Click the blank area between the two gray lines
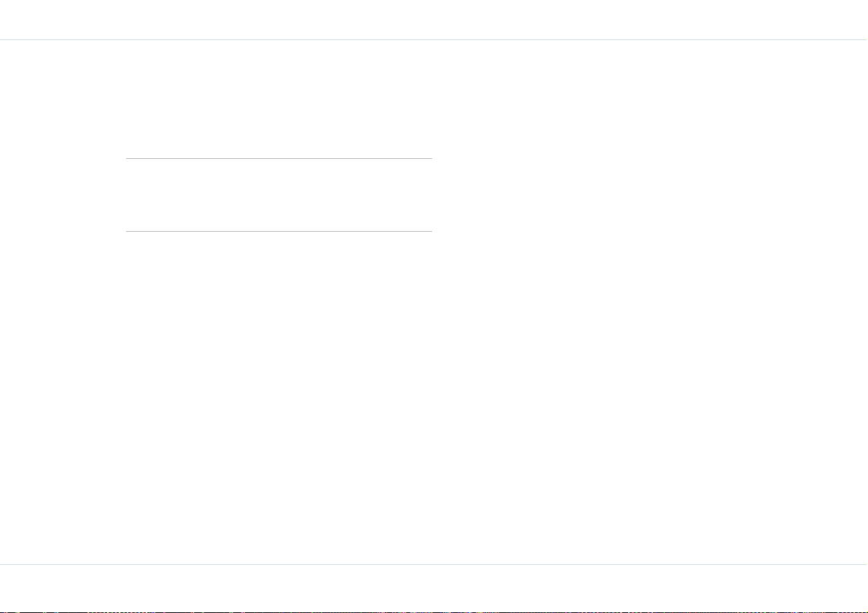 (278, 195)
